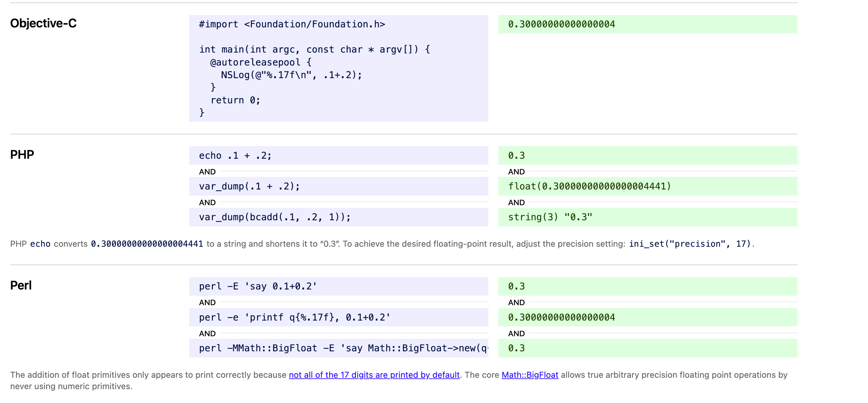The width and height of the screenshot is (868, 403).
Task: Click the perl printf q{%.17f} command
Action: [x=294, y=317]
